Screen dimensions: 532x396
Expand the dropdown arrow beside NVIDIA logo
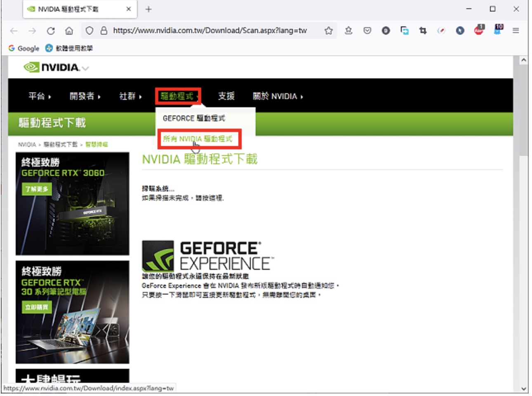pyautogui.click(x=85, y=68)
